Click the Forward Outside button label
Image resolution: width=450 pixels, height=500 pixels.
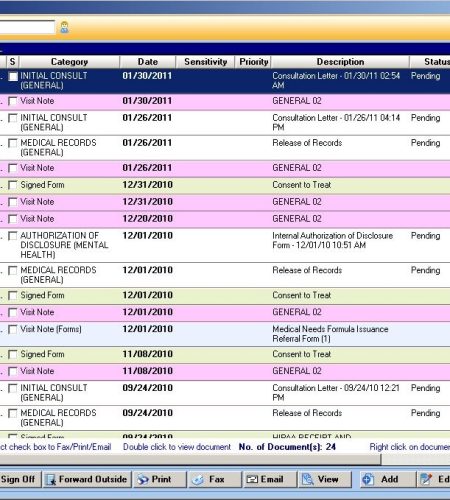click(93, 480)
